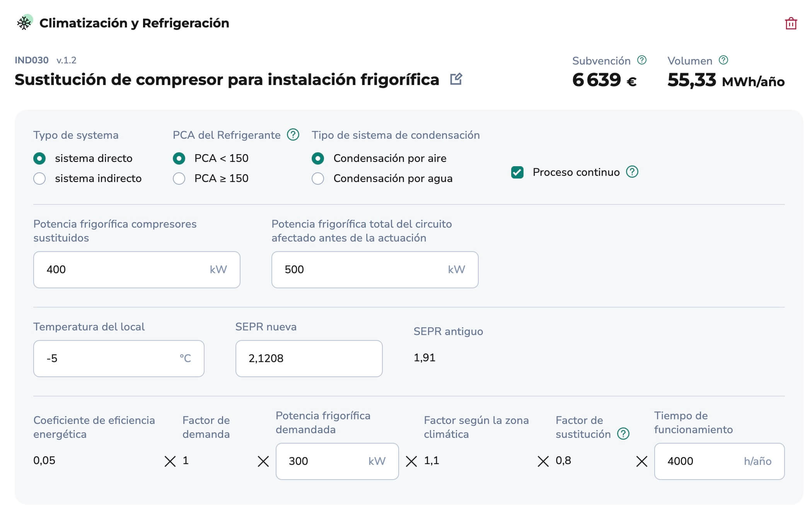The width and height of the screenshot is (812, 507).
Task: Click Proceso continuo help icon
Action: [632, 172]
